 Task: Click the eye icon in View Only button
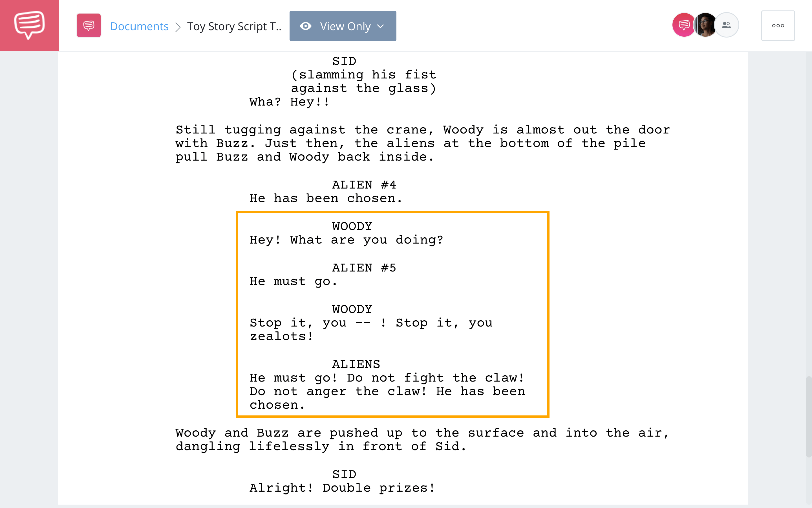(305, 26)
